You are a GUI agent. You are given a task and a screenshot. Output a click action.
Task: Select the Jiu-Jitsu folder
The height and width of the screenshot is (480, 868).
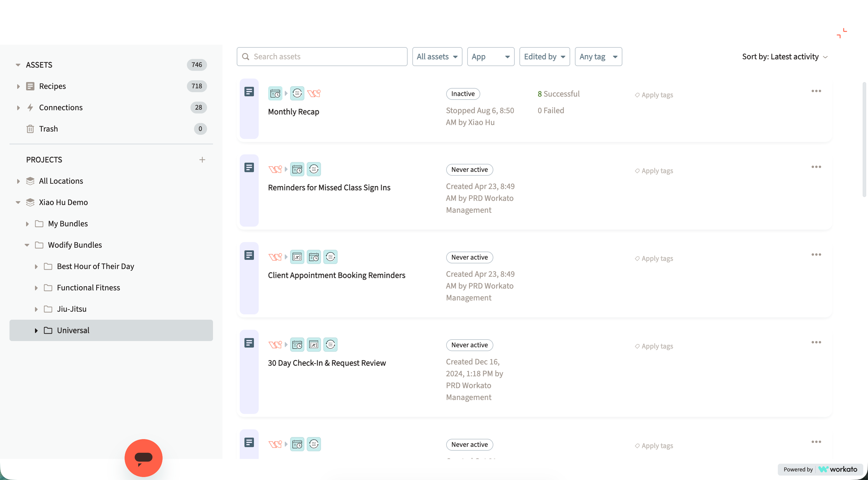[x=71, y=309]
